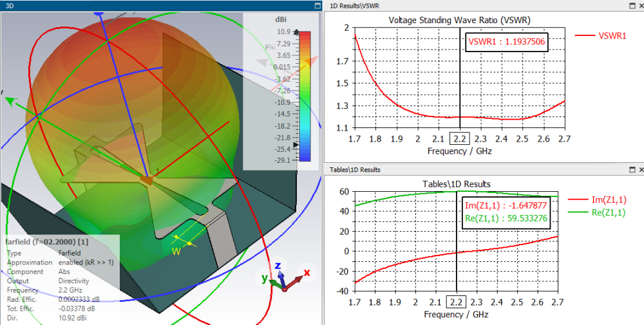The width and height of the screenshot is (644, 325).
Task: Click the VSWR1 : 1.1937506 marker box
Action: pyautogui.click(x=507, y=41)
